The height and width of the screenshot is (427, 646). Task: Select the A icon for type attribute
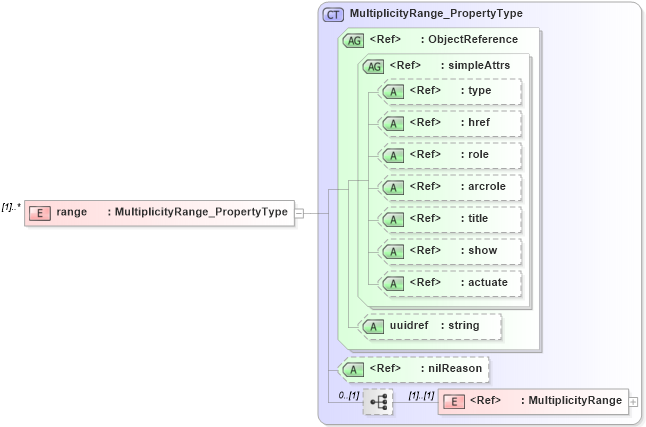point(393,92)
